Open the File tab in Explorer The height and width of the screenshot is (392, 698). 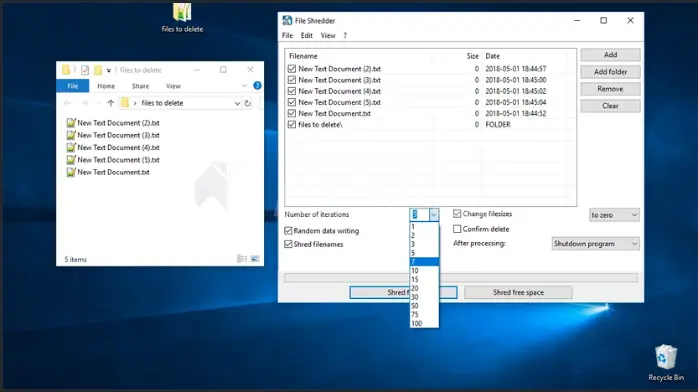point(73,86)
